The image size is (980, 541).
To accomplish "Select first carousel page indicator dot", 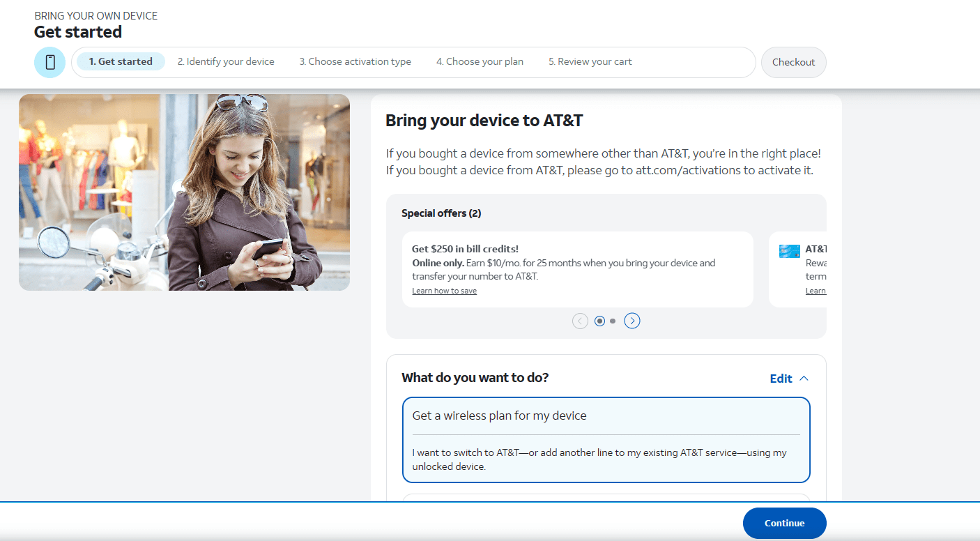I will (599, 321).
